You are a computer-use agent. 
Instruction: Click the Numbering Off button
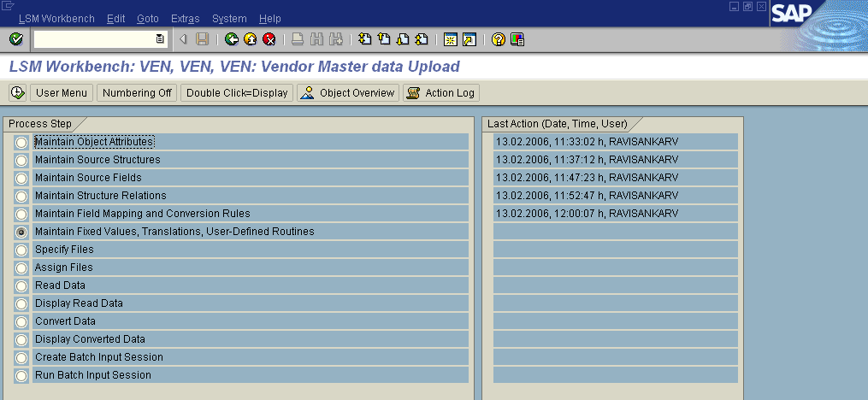136,92
